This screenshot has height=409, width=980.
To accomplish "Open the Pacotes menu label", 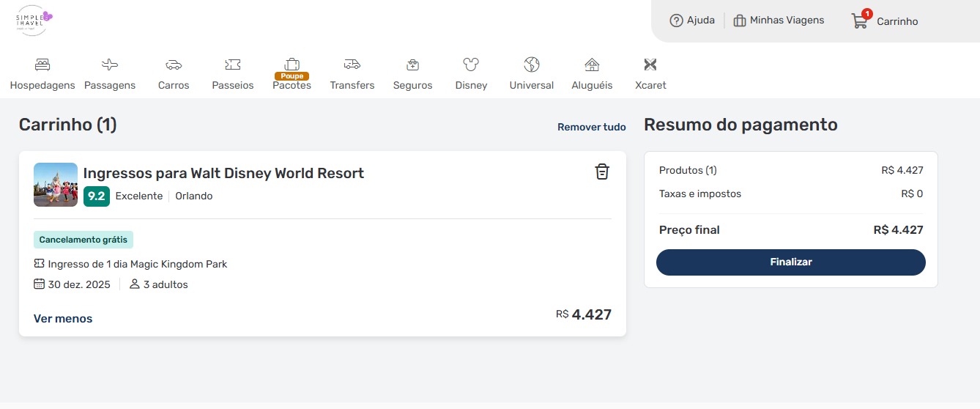I will coord(292,86).
